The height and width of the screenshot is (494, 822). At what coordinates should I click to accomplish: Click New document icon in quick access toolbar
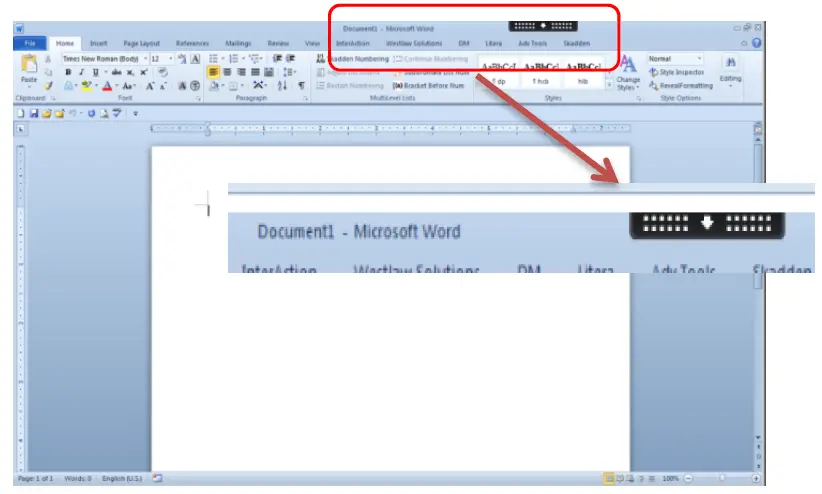pyautogui.click(x=20, y=113)
